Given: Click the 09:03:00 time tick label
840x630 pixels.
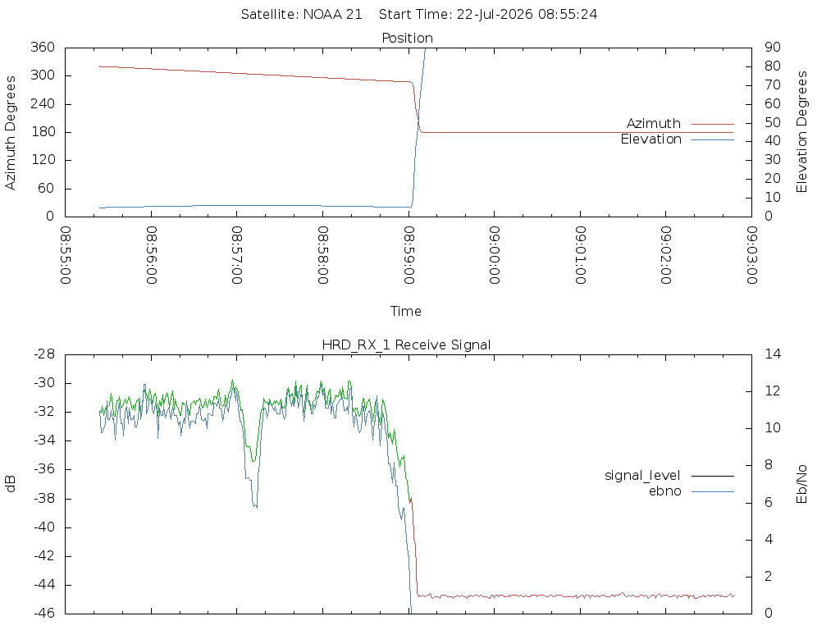Looking at the screenshot, I should click(752, 255).
